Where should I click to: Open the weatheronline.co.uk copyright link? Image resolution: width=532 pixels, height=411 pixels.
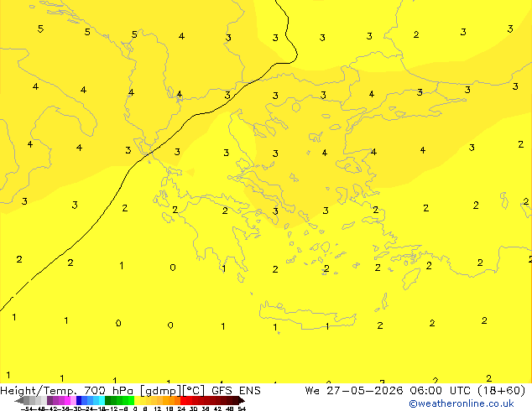[x=462, y=403]
